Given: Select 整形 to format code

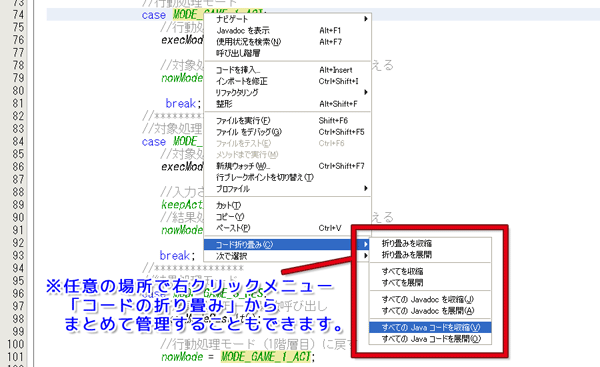Looking at the screenshot, I should [287, 104].
